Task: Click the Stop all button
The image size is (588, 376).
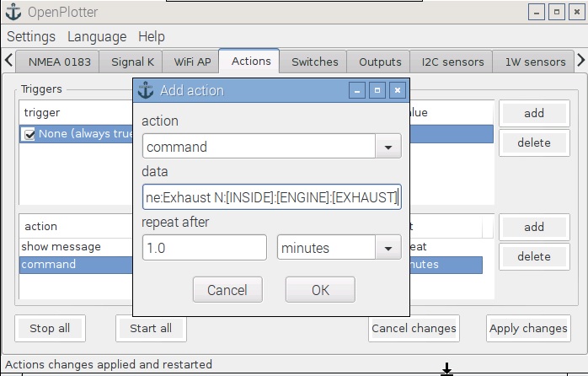Action: [50, 328]
